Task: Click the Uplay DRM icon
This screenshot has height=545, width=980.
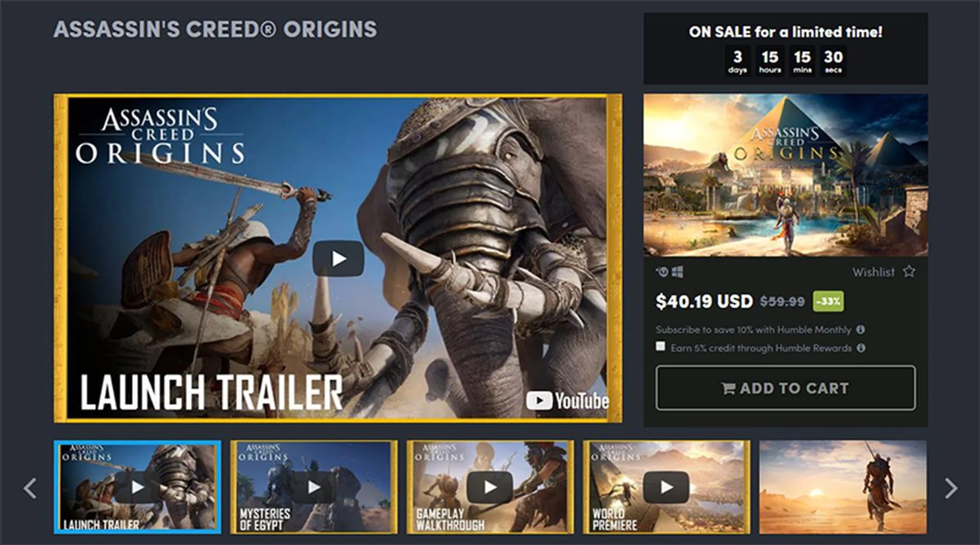Action: click(662, 272)
